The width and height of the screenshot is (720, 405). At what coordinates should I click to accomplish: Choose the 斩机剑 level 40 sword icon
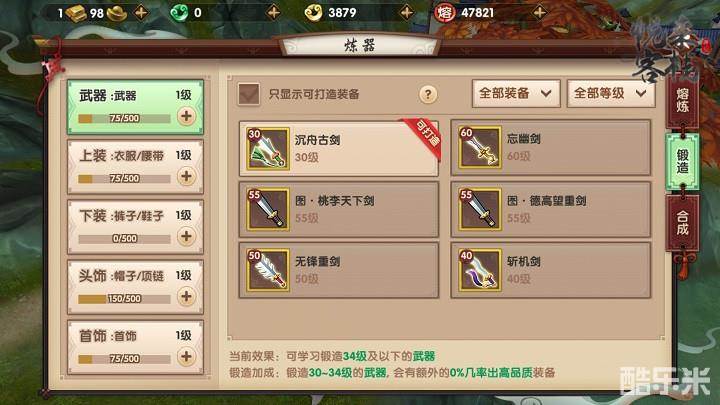point(480,270)
